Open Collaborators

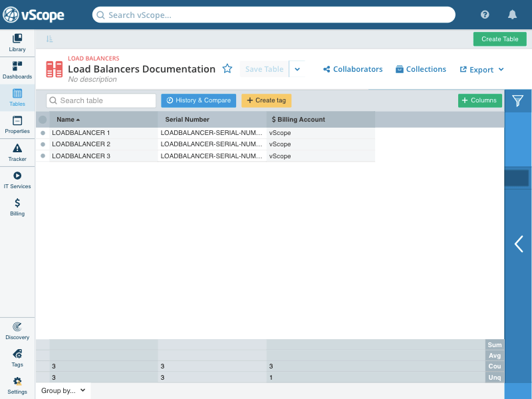353,69
